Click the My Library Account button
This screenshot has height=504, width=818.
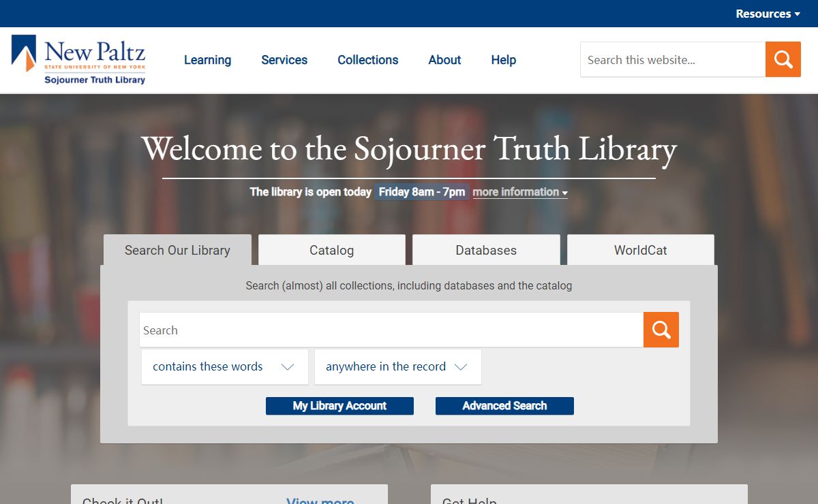coord(339,406)
